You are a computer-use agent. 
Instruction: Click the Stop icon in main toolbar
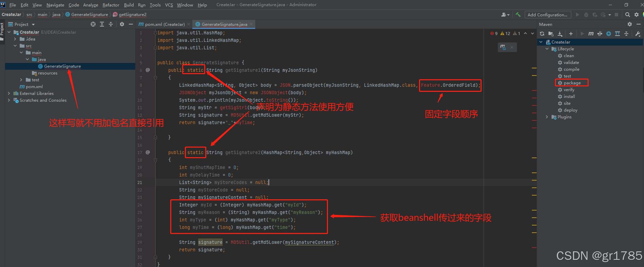[616, 15]
